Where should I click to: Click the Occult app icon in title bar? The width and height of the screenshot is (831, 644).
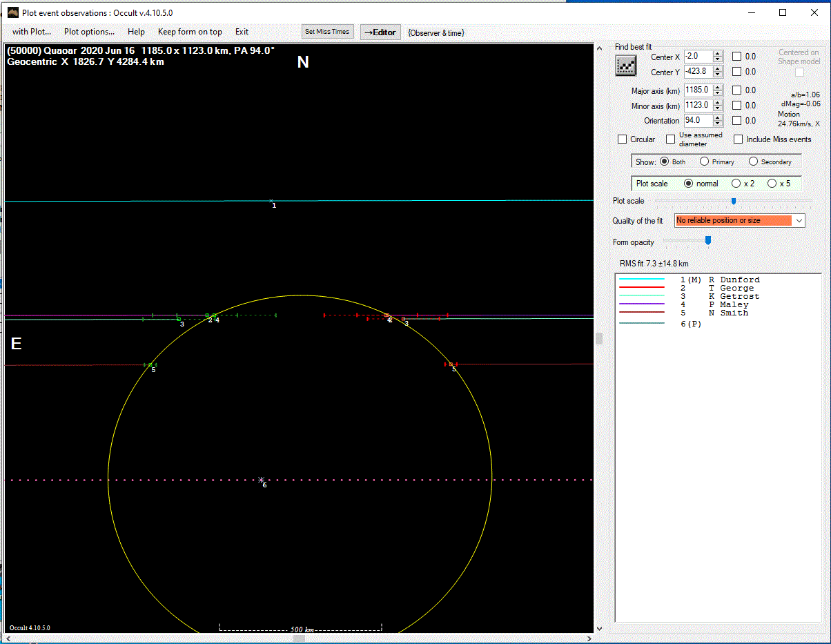click(x=12, y=12)
